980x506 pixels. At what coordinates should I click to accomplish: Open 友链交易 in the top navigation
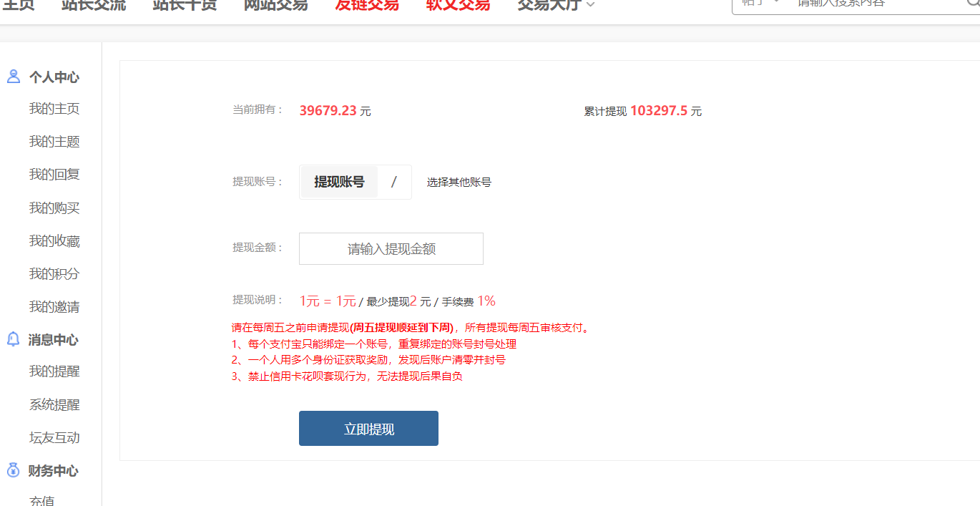(367, 5)
